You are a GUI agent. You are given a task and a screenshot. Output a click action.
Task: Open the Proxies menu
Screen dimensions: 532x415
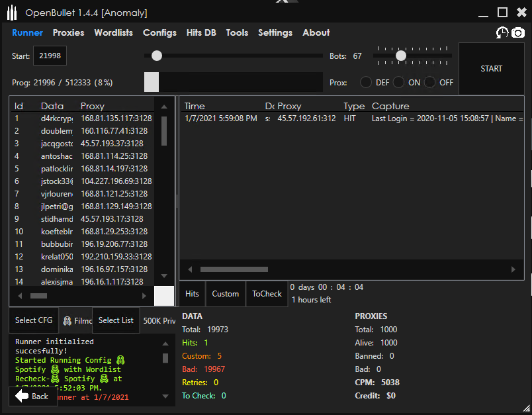click(68, 32)
